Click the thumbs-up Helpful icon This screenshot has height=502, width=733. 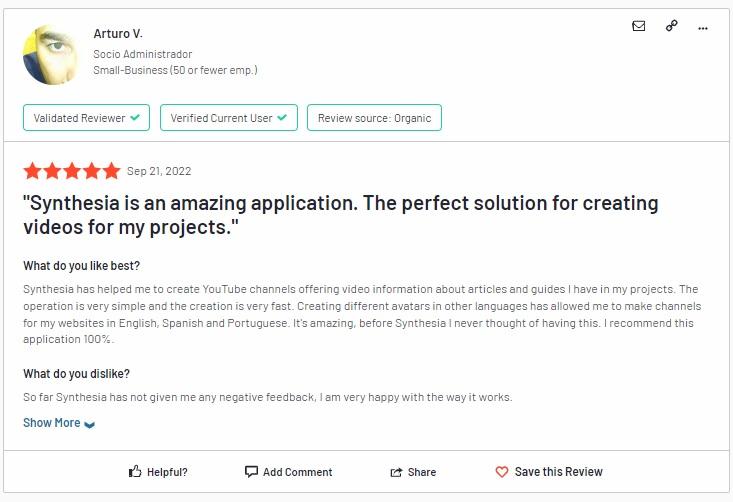tap(135, 471)
